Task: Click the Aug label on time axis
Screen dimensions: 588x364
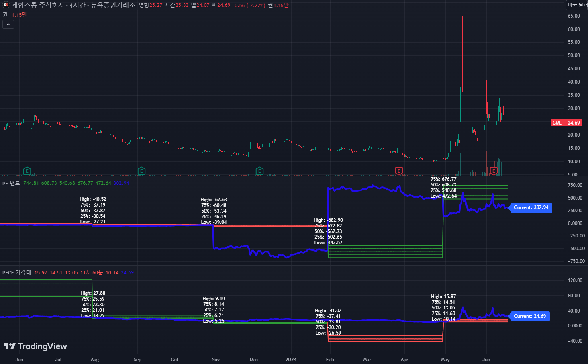Action: pos(95,360)
